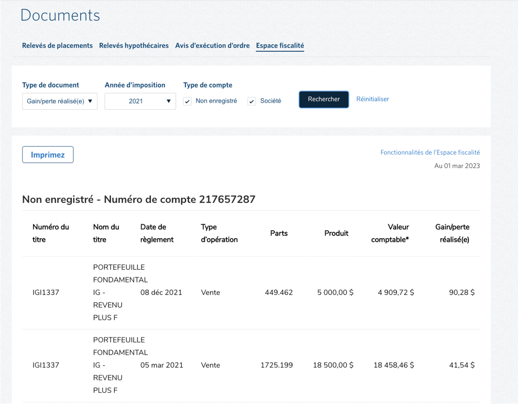This screenshot has height=420, width=518.
Task: Click the 05 mar 2021 settlement date
Action: [x=161, y=365]
